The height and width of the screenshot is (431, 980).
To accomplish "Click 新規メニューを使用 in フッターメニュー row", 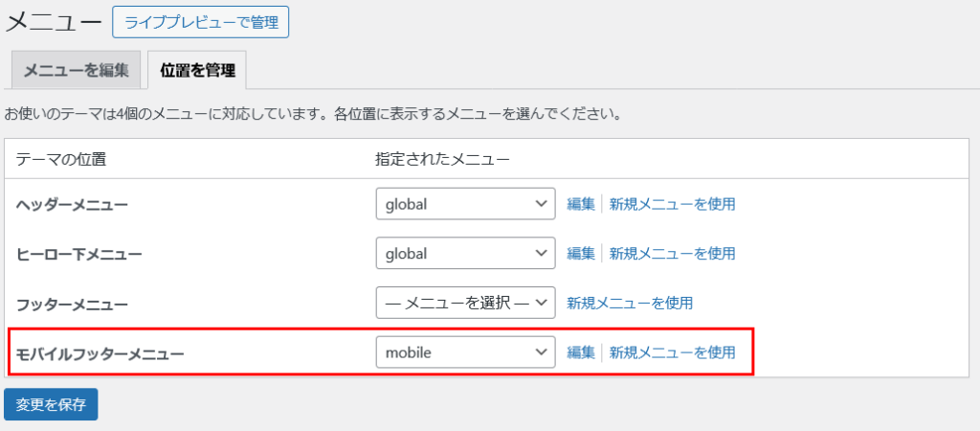I will [x=630, y=303].
